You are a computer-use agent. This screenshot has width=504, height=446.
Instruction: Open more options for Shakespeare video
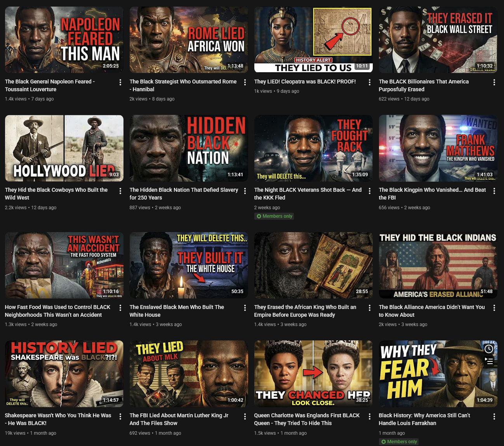[x=120, y=416]
